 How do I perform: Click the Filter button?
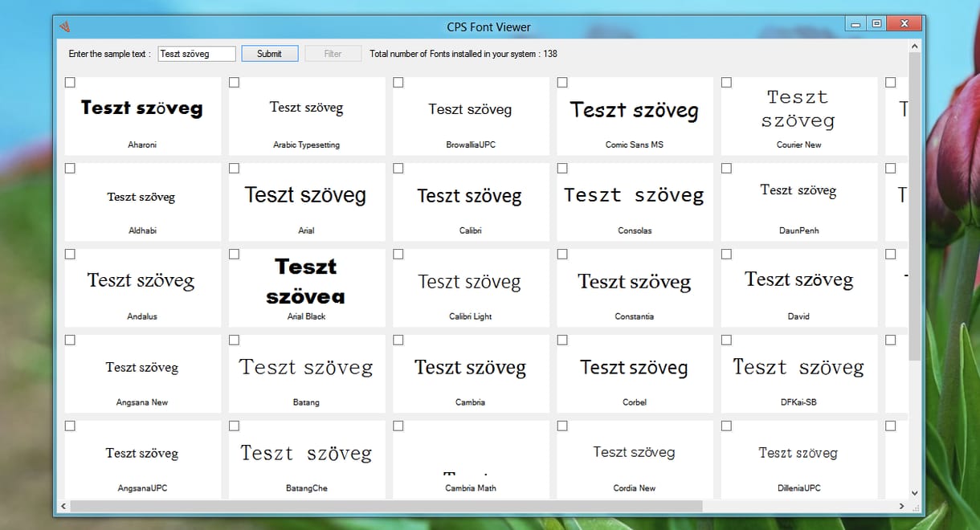(333, 54)
